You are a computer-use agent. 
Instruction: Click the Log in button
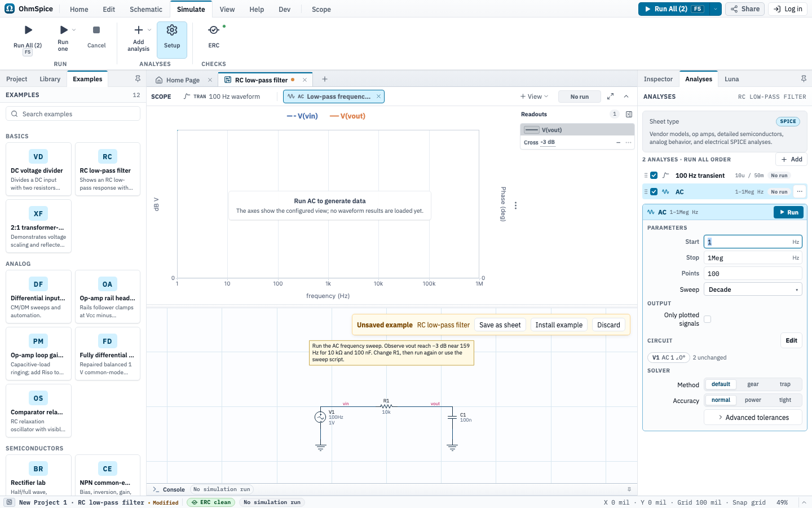788,9
